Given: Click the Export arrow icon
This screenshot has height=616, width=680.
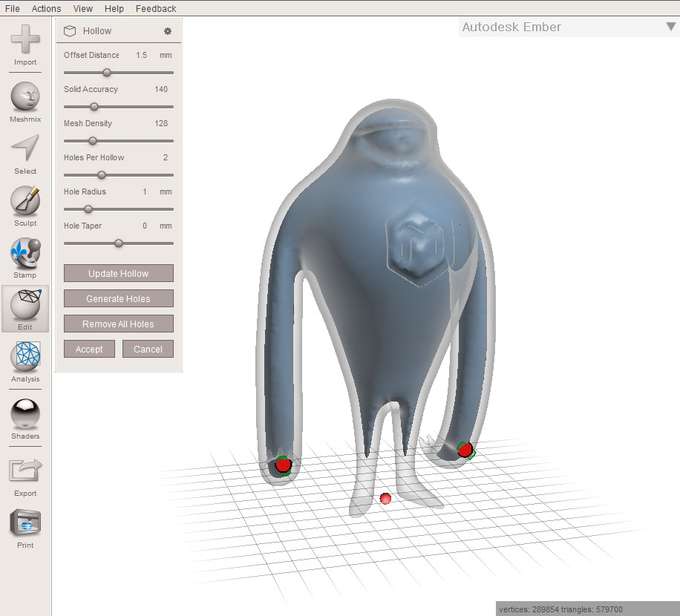Looking at the screenshot, I should pos(25,470).
